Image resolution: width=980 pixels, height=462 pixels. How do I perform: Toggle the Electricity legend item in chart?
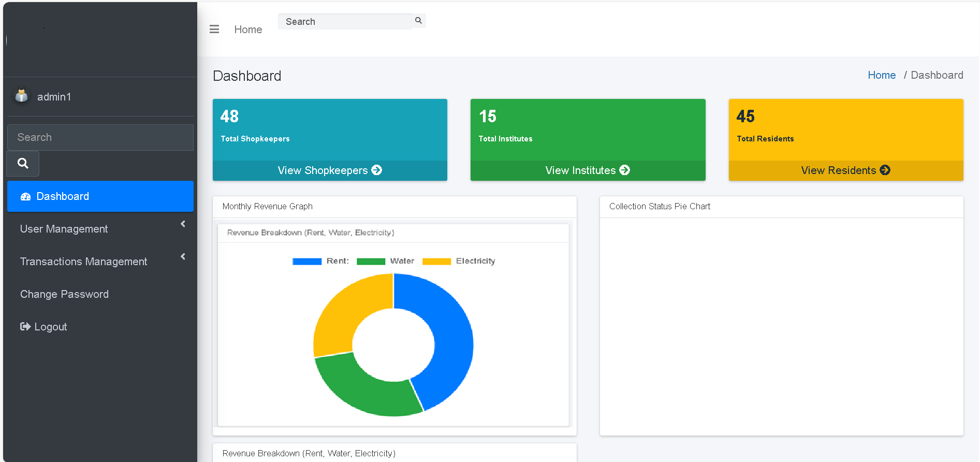(459, 261)
